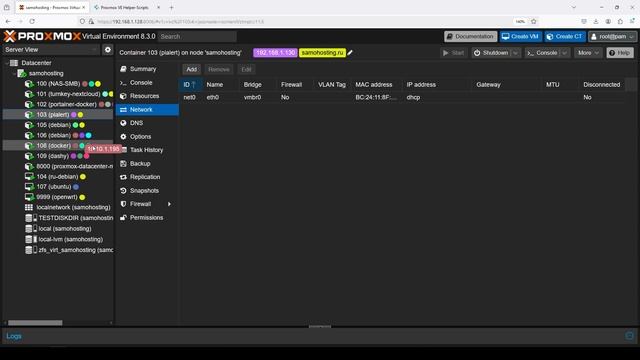Close the Proxmox VE Helper-Scripts tab
This screenshot has width=640, height=360.
click(x=158, y=7)
